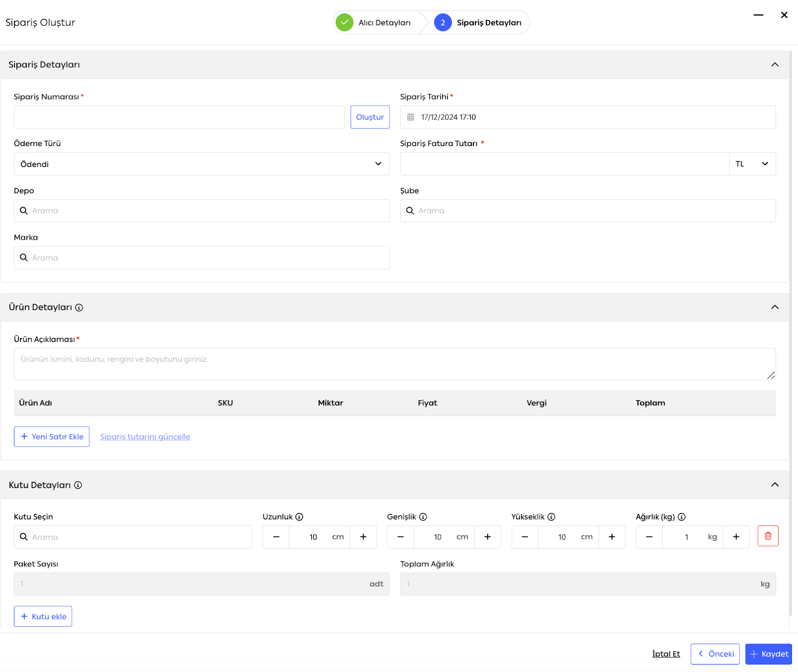The height and width of the screenshot is (672, 798).
Task: Click the Sipariş Tarihi date field
Action: [x=588, y=117]
